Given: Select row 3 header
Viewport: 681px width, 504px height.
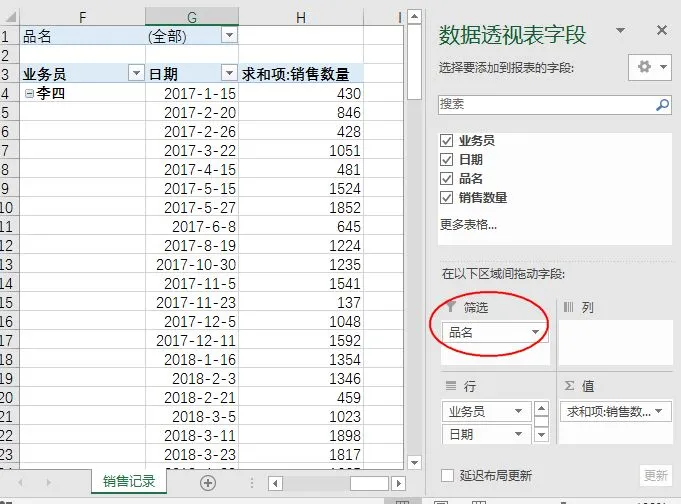Looking at the screenshot, I should point(9,74).
